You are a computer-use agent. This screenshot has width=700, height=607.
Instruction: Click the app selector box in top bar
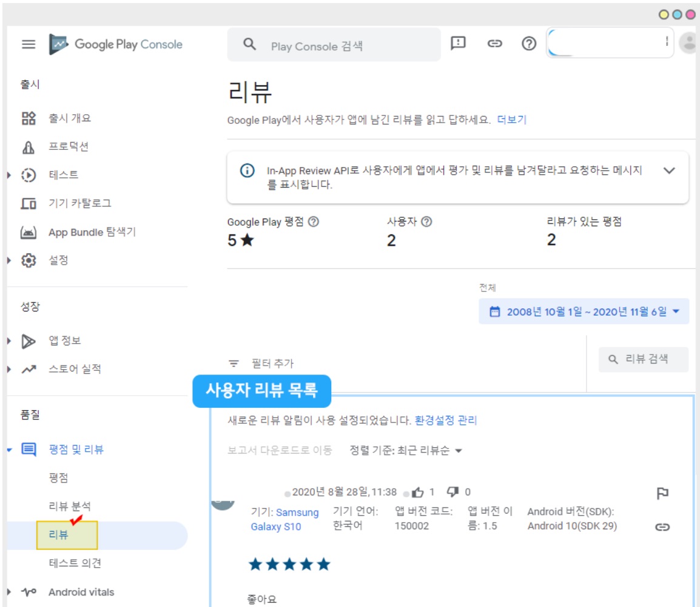pyautogui.click(x=610, y=42)
